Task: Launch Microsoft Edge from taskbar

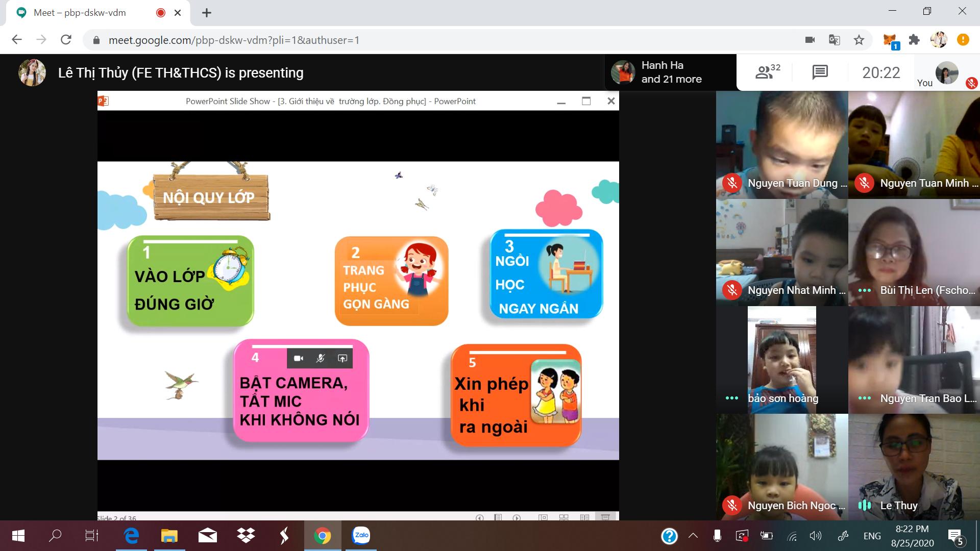Action: point(132,536)
